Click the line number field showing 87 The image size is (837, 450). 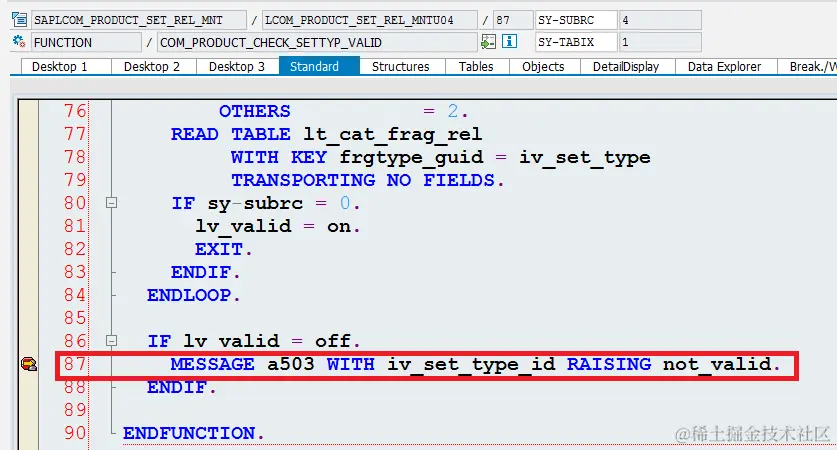(x=512, y=20)
